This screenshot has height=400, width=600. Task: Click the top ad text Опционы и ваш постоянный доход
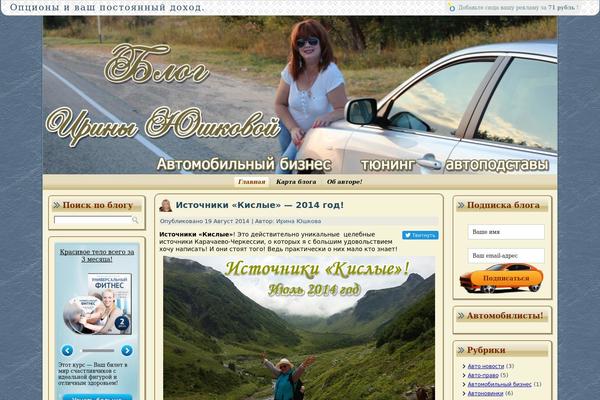[107, 7]
